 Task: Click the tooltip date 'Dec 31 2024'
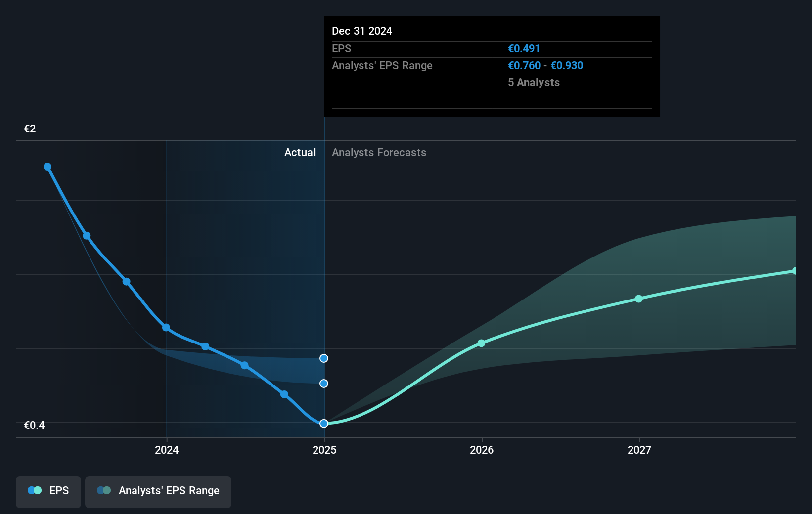point(362,31)
